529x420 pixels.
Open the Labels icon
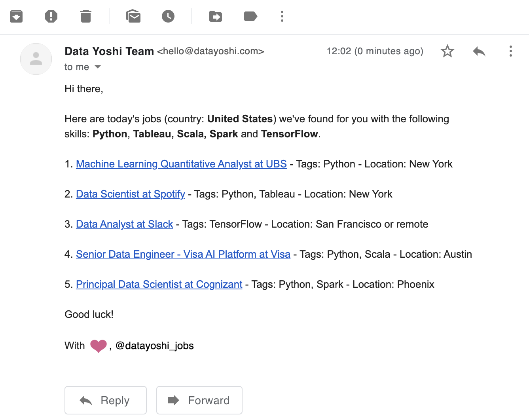(x=250, y=16)
